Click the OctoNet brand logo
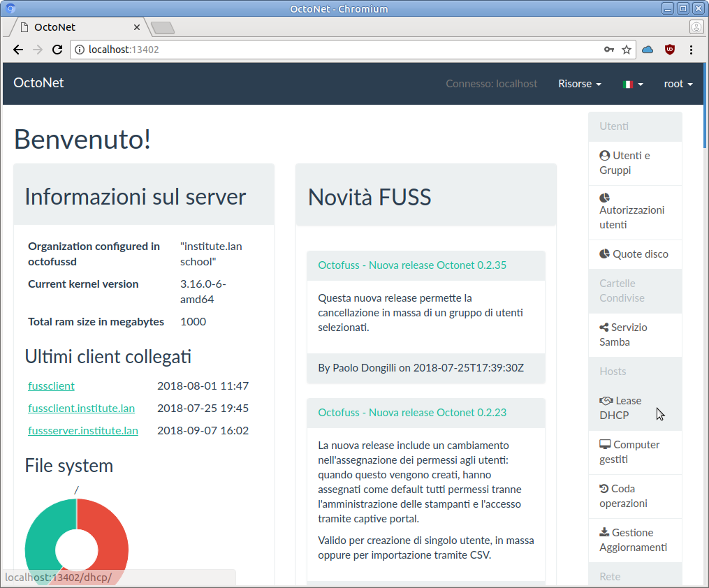Screen dimensions: 709x588 pos(38,83)
